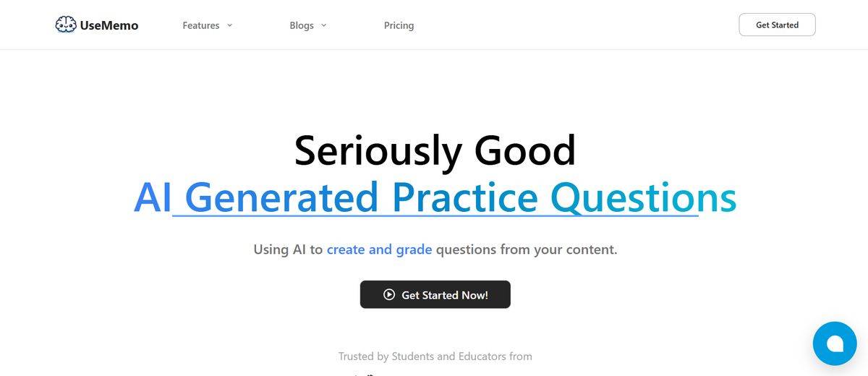868x376 pixels.
Task: Go to the Pricing page
Action: [x=399, y=25]
